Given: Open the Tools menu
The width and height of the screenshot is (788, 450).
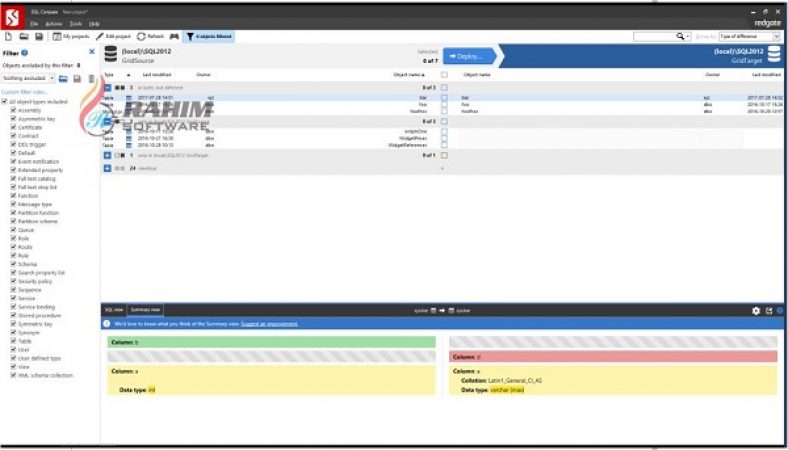Looking at the screenshot, I should tap(76, 24).
